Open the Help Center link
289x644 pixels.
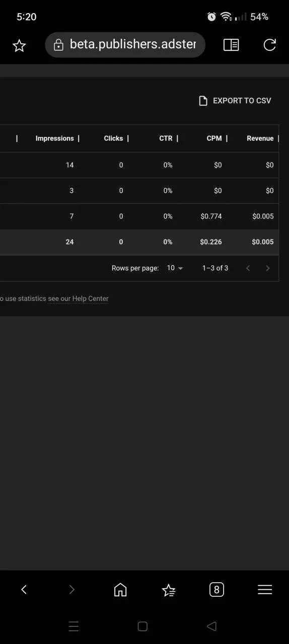click(78, 298)
